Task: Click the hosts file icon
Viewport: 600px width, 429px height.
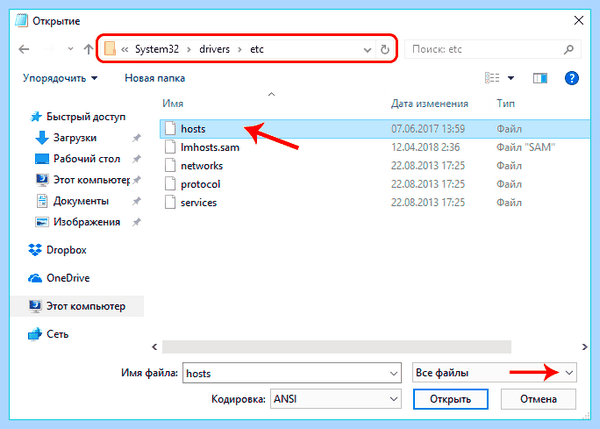Action: [x=171, y=129]
